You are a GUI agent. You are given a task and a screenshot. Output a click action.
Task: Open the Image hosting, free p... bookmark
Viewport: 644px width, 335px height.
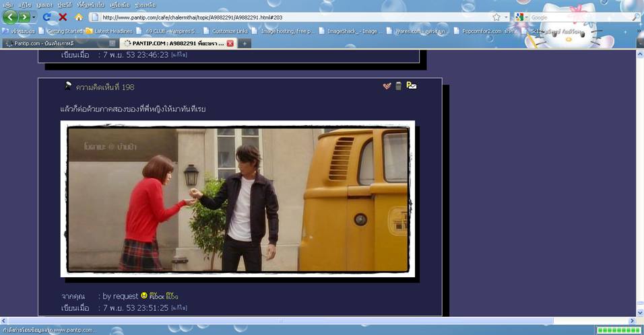point(284,31)
